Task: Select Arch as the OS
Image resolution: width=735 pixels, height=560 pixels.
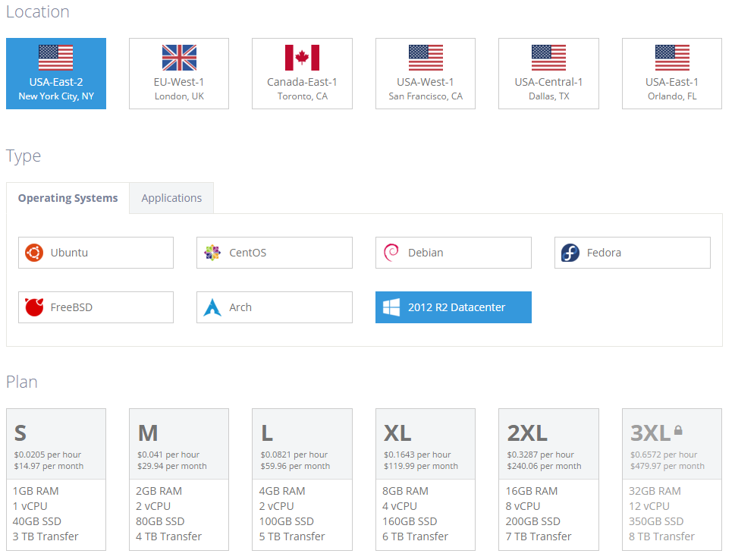Action: point(275,307)
